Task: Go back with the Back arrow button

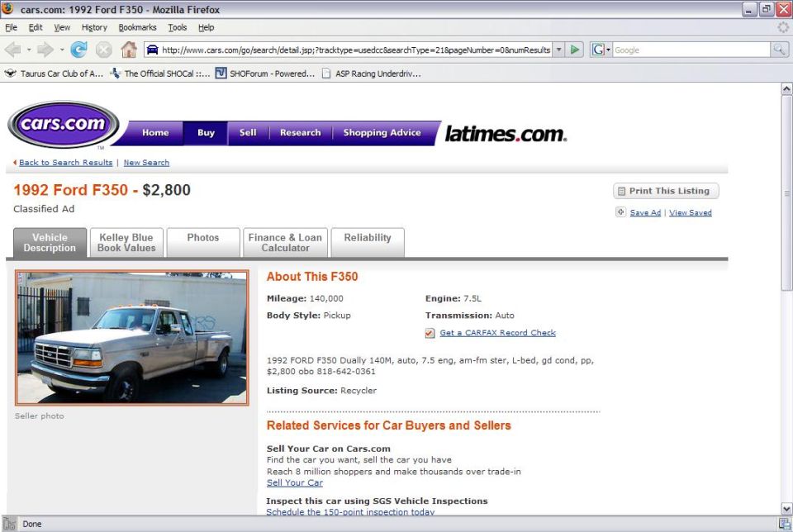Action: coord(12,50)
